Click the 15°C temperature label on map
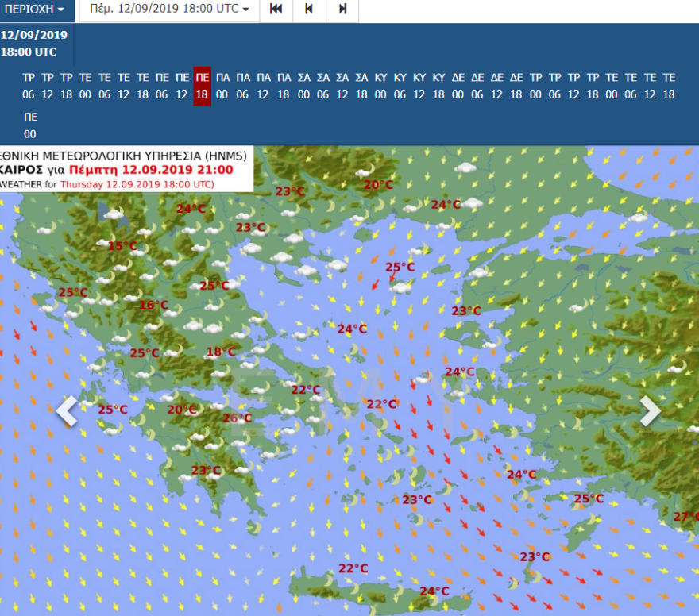Image resolution: width=699 pixels, height=616 pixels. pyautogui.click(x=122, y=246)
